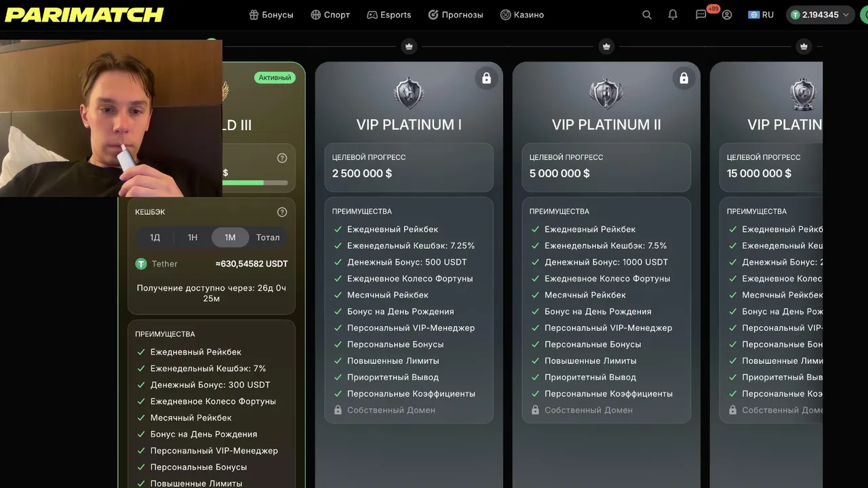The image size is (868, 488).
Task: Click Денежный Бонус: 500 USDT
Action: pos(407,262)
